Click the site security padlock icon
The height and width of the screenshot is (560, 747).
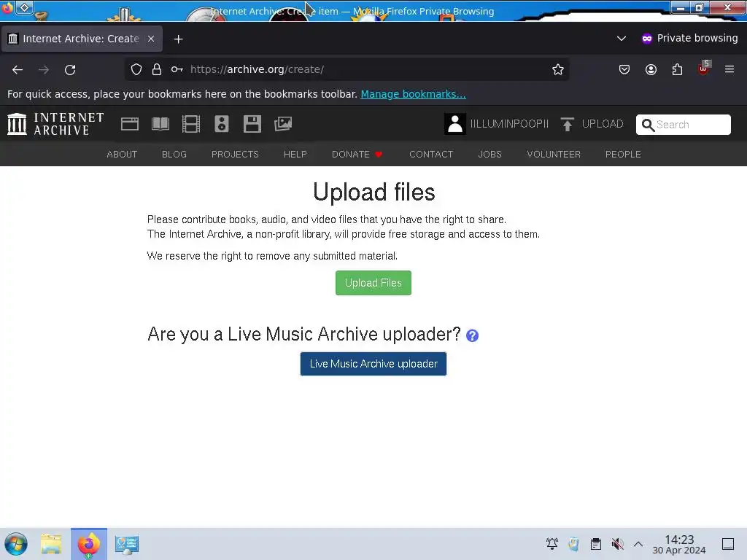(157, 69)
